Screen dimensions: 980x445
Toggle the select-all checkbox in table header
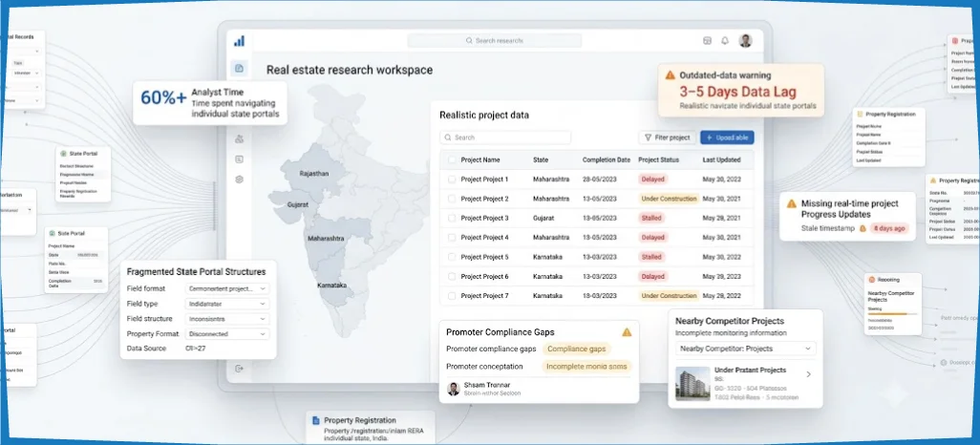click(451, 160)
